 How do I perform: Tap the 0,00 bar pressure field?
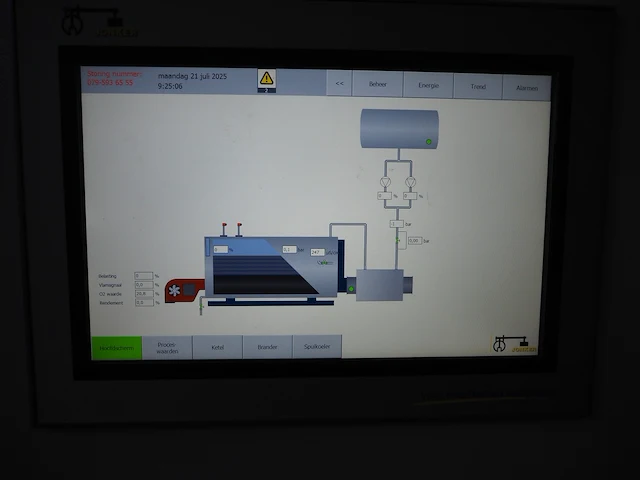(415, 241)
